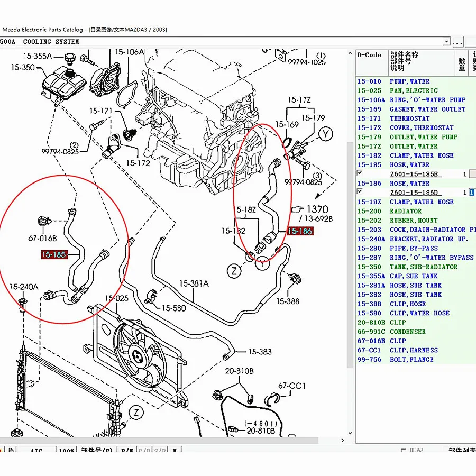Select the 15-172 COVER, THERMOSTAT row

416,128
